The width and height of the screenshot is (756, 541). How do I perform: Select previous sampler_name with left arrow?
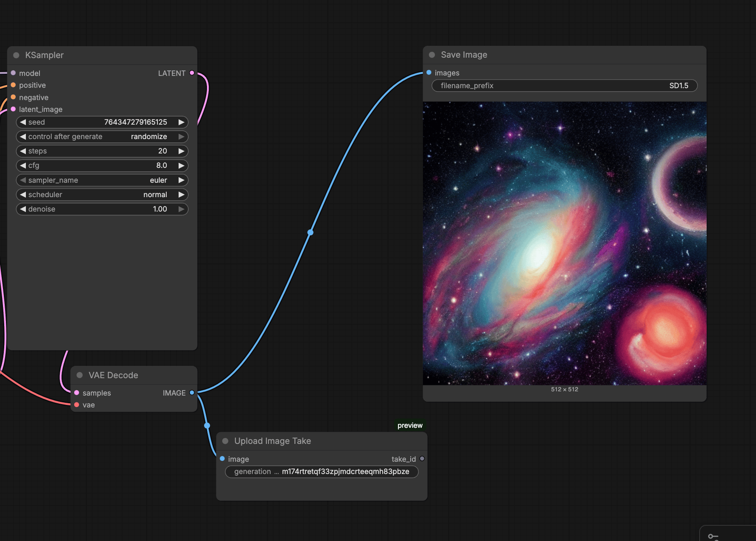click(x=23, y=180)
